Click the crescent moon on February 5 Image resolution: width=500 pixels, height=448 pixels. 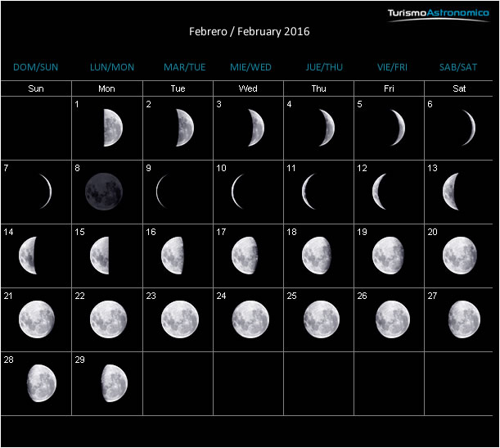coord(398,128)
